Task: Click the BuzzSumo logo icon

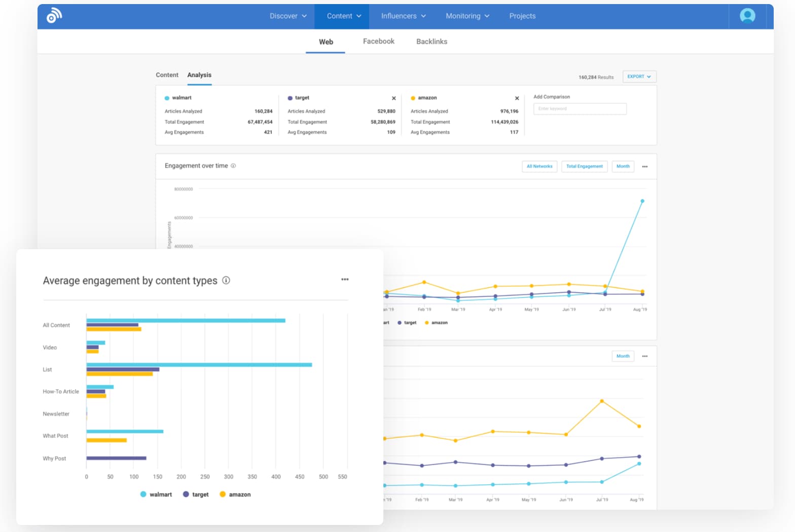Action: tap(54, 16)
